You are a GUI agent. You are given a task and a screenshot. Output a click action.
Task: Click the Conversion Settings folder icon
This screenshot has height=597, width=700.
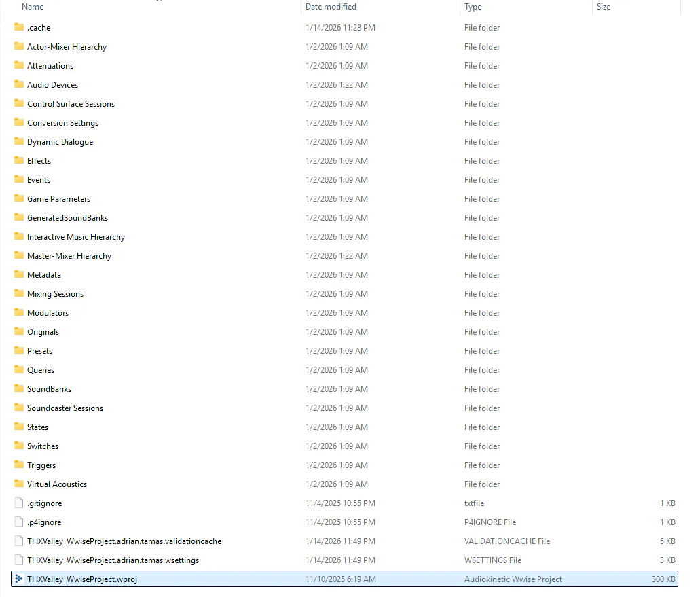point(19,122)
